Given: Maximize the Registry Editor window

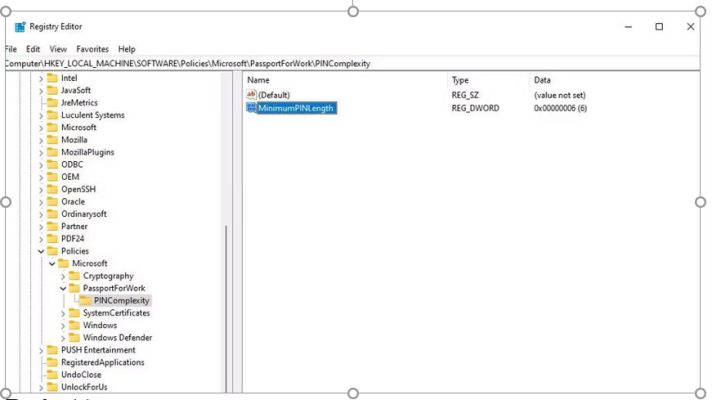Looking at the screenshot, I should coord(659,27).
